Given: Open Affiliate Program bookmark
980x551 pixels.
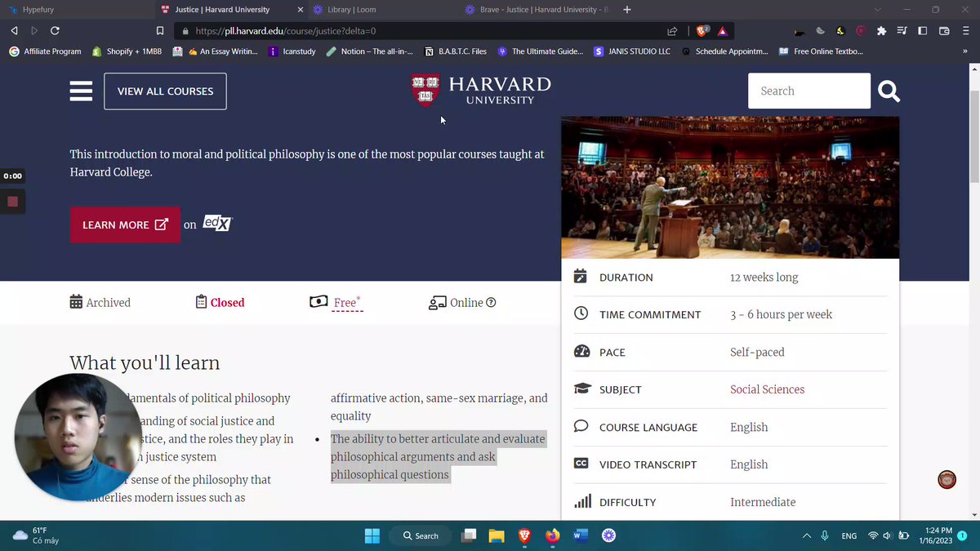Looking at the screenshot, I should pos(45,51).
